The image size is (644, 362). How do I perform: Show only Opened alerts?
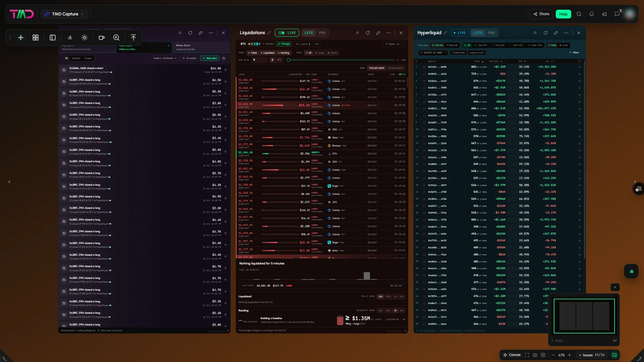tap(76, 58)
